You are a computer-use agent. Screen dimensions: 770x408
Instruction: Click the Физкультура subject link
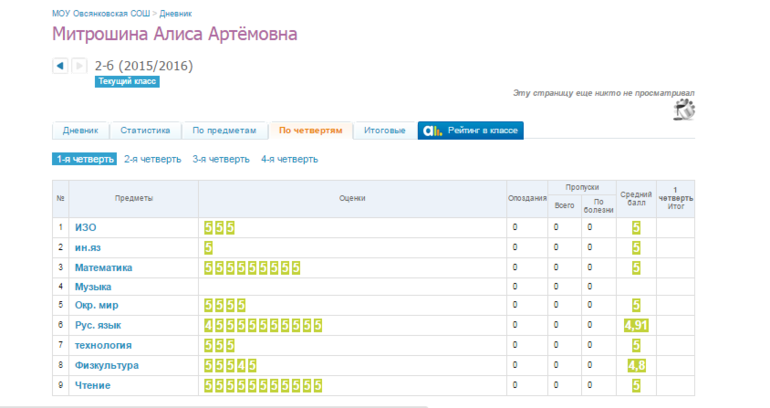(x=106, y=365)
